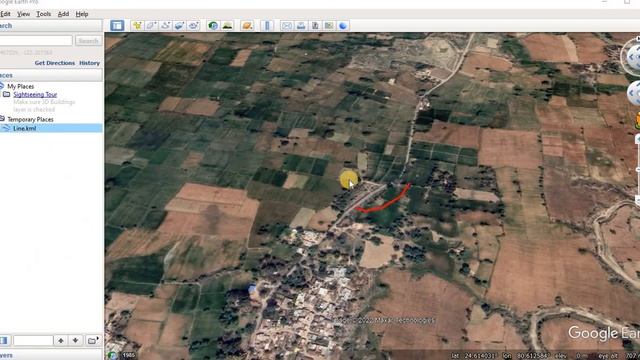Click the Sightseeing Tour folder icon
This screenshot has height=360, width=640.
point(7,94)
